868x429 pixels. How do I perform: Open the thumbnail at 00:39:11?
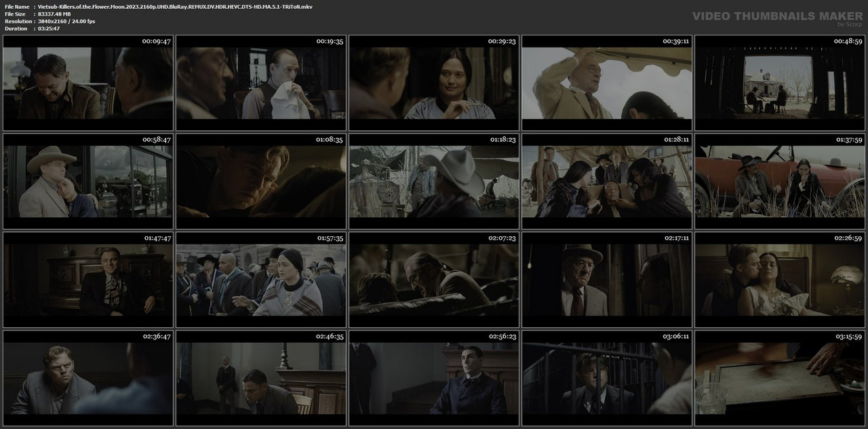(x=607, y=83)
